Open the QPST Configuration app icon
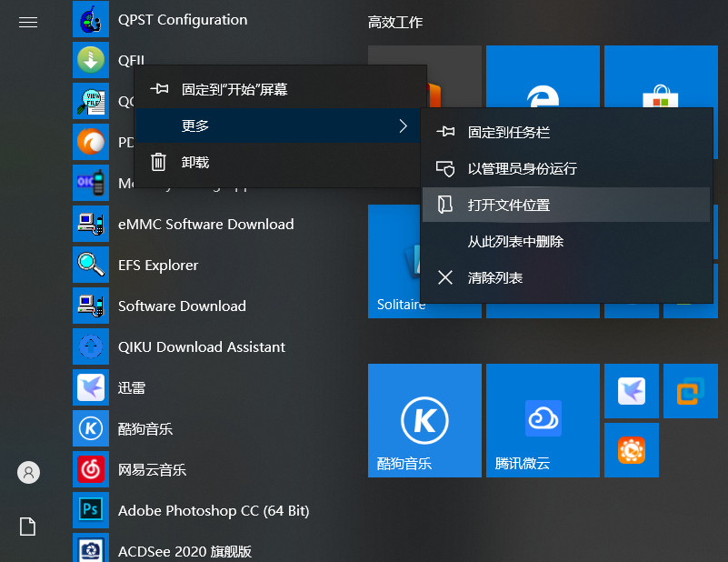Viewport: 728px width, 562px height. coord(91,19)
